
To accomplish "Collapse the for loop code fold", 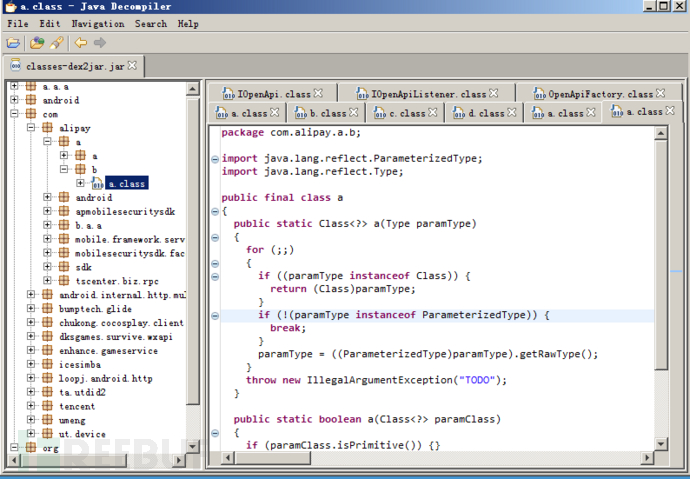I will pos(215,263).
